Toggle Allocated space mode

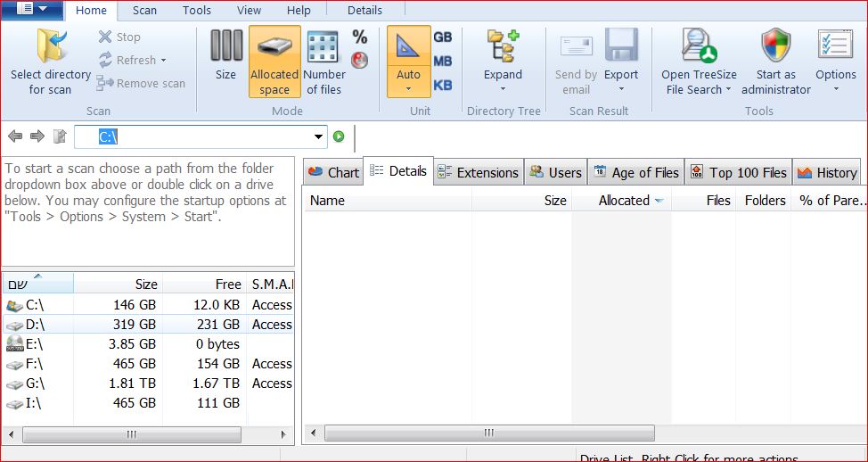tap(274, 62)
